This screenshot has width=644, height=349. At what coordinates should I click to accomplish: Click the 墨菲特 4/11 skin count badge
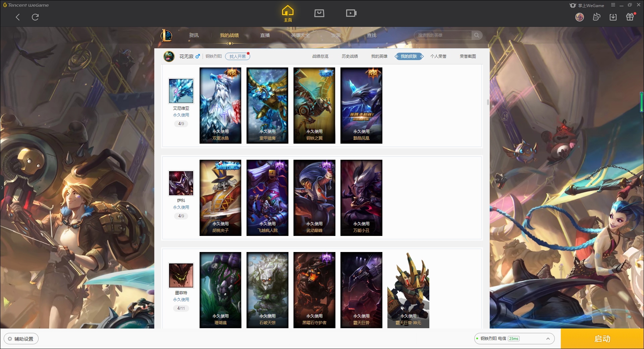click(181, 308)
